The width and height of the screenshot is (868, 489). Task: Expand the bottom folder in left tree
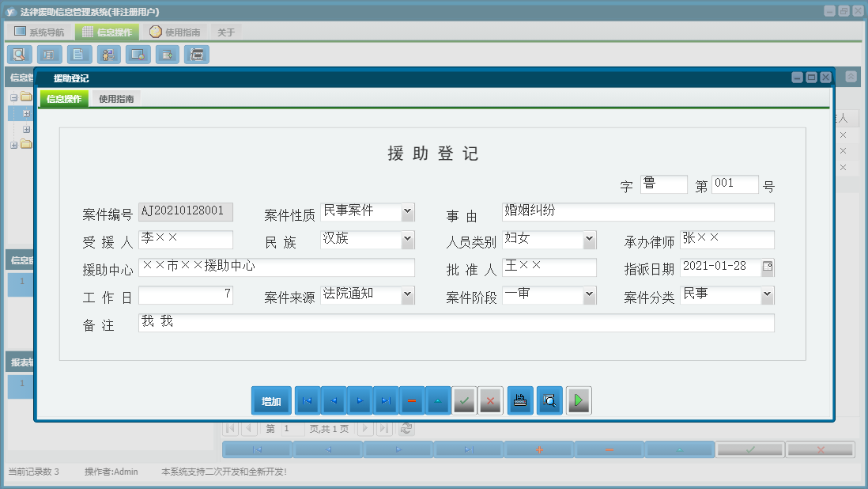14,145
